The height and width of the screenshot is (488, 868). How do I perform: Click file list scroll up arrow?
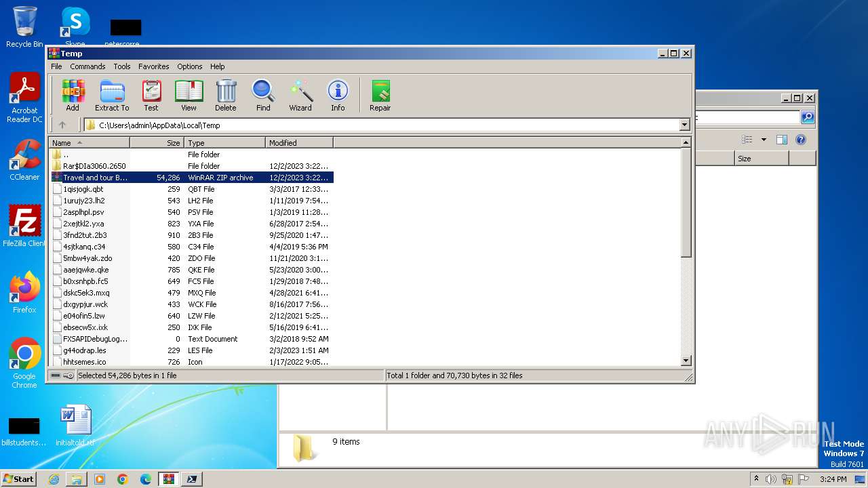[686, 143]
